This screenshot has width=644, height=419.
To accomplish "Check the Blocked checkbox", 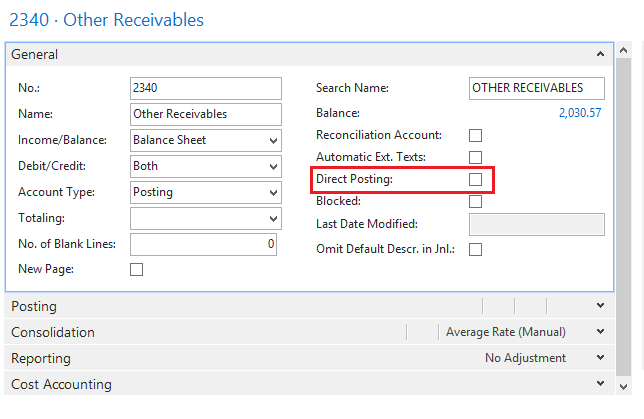I will click(x=476, y=201).
